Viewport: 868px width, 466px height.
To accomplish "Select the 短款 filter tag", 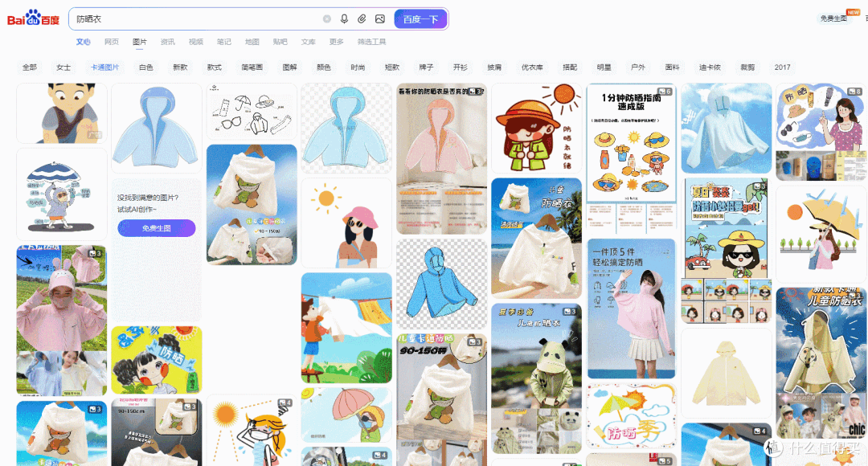I will (392, 67).
